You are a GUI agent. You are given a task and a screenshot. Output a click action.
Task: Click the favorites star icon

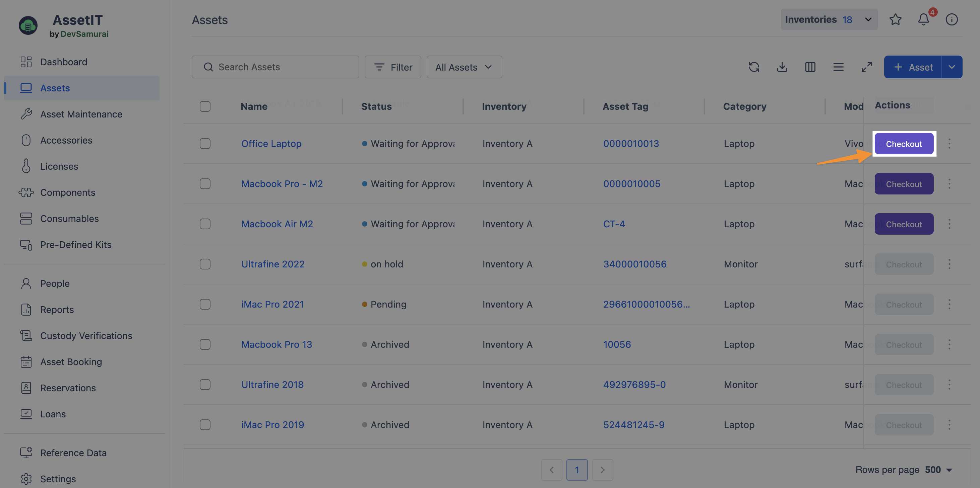click(x=895, y=19)
